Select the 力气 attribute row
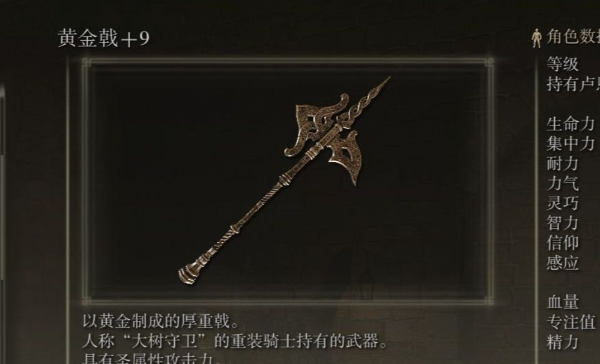 563,184
